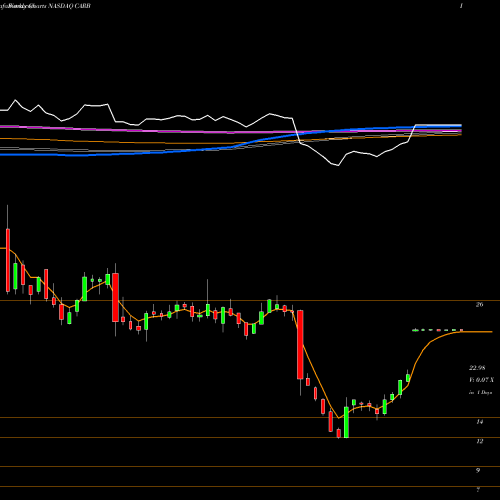This screenshot has height=500, width=500.
Task: Click the V: 0.07 X volume readout
Action: coord(481,380)
